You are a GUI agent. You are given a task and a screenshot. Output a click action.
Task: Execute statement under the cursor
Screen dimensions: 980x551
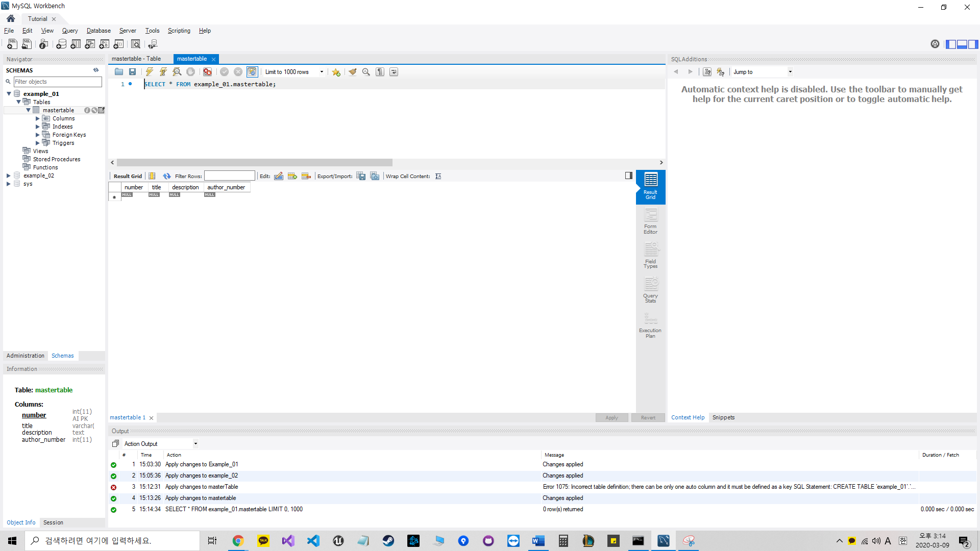click(x=163, y=72)
